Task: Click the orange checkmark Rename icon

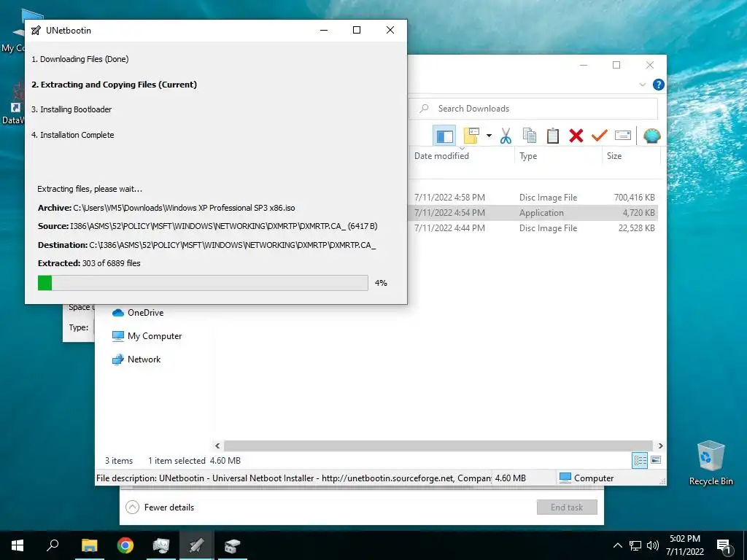Action: coord(600,136)
